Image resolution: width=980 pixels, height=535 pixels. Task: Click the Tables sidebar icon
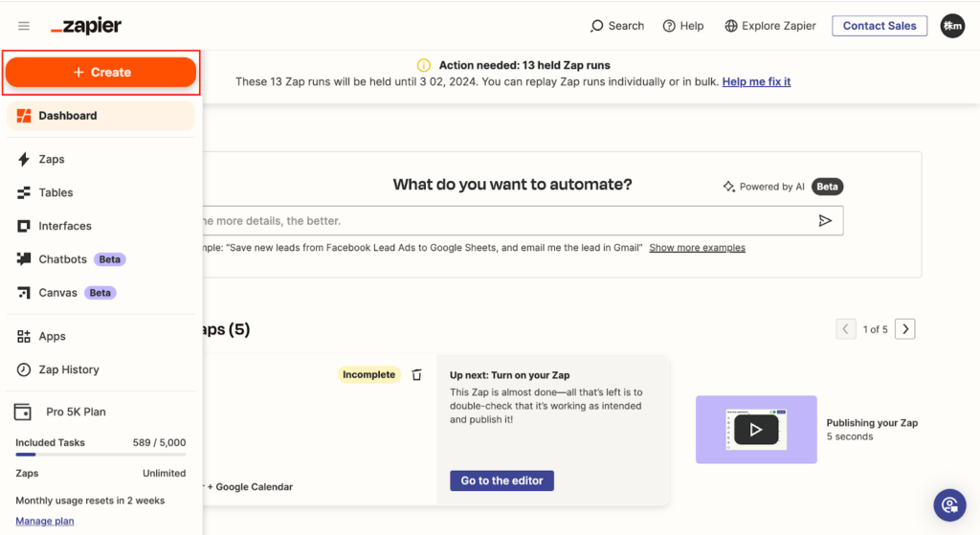pyautogui.click(x=24, y=192)
